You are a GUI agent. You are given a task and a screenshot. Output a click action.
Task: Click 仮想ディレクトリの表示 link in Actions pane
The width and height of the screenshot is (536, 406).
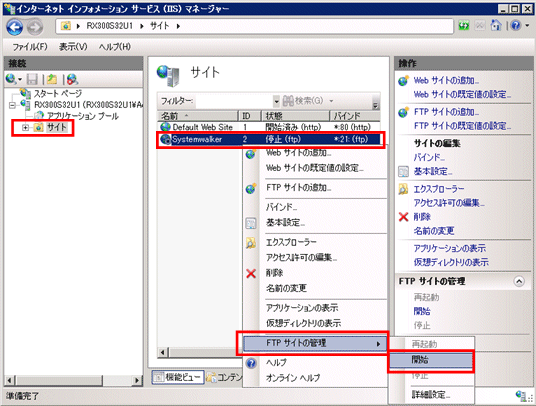coord(451,262)
